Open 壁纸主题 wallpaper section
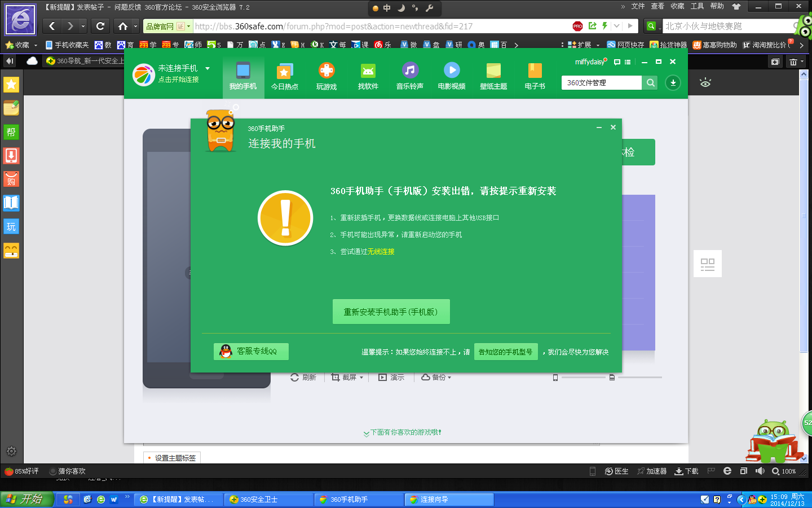812x508 pixels. tap(493, 76)
